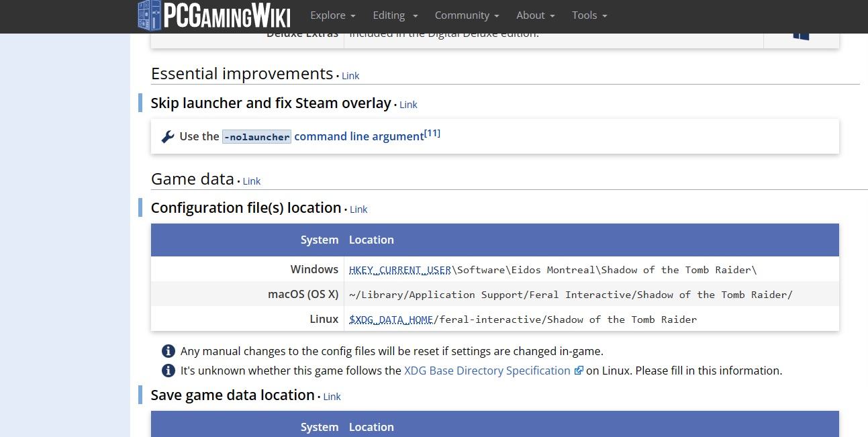Click the Skip launcher and fix Steam overlay heading

pyautogui.click(x=271, y=103)
